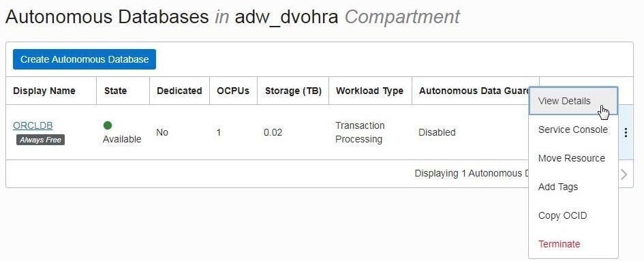Screen dimensions: 644x261
Task: Click the Transaction Processing workload cell
Action: click(x=360, y=132)
